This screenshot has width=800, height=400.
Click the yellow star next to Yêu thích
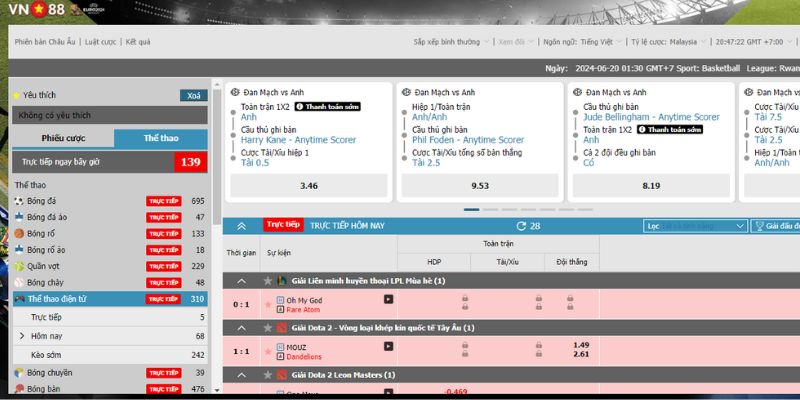pos(16,95)
